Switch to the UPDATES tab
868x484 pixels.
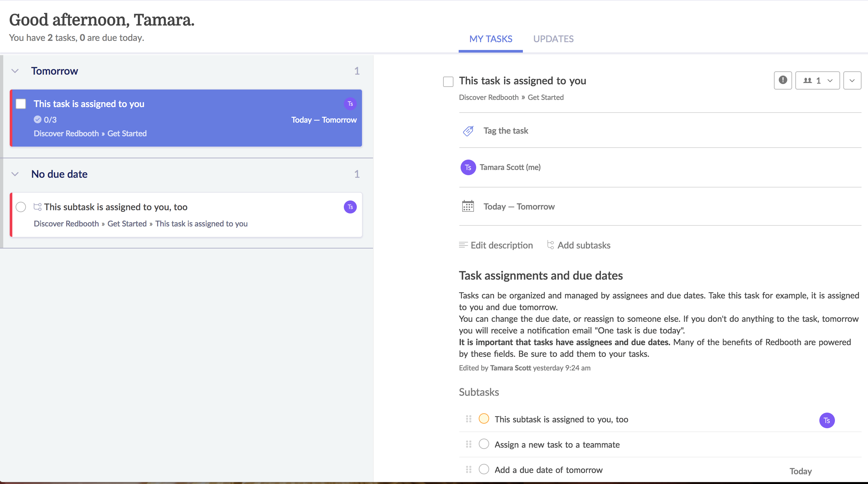pyautogui.click(x=553, y=38)
